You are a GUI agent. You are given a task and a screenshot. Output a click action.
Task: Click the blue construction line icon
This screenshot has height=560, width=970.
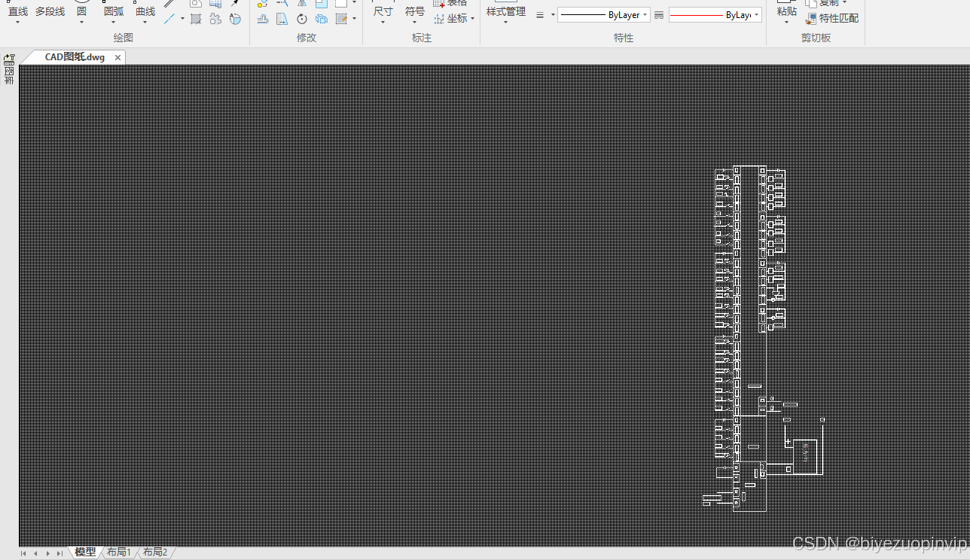coord(170,18)
